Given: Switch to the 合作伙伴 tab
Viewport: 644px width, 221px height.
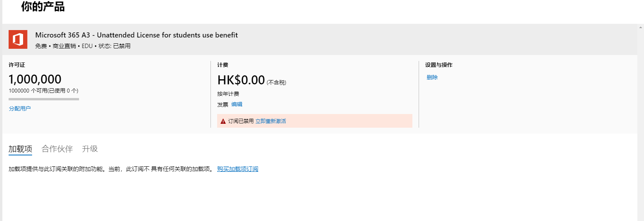Looking at the screenshot, I should coord(57,149).
